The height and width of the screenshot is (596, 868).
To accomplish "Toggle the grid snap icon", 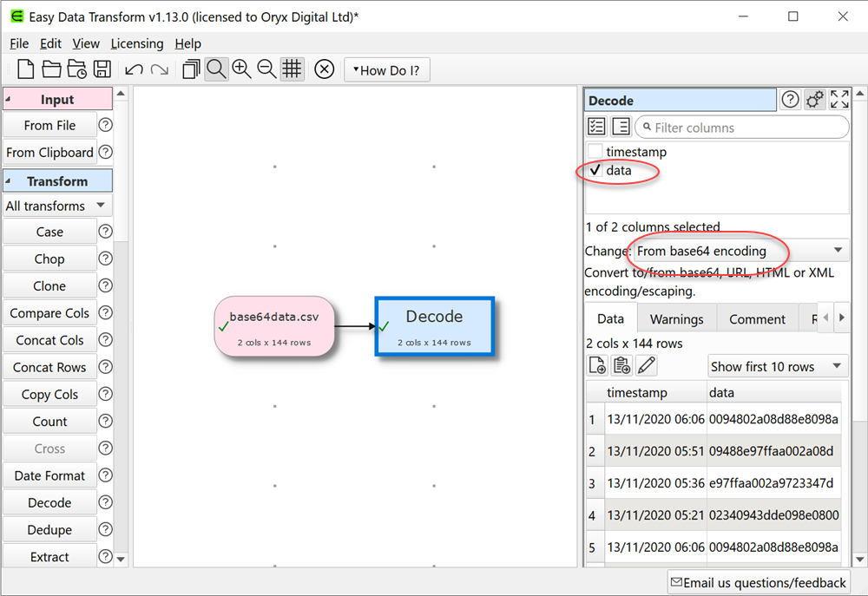I will click(292, 70).
